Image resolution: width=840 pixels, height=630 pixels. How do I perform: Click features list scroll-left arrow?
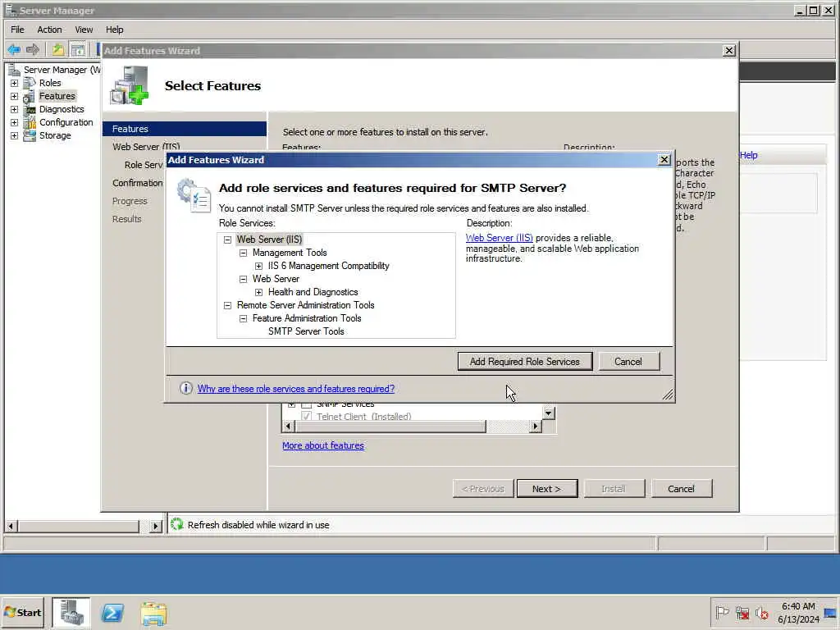(288, 427)
